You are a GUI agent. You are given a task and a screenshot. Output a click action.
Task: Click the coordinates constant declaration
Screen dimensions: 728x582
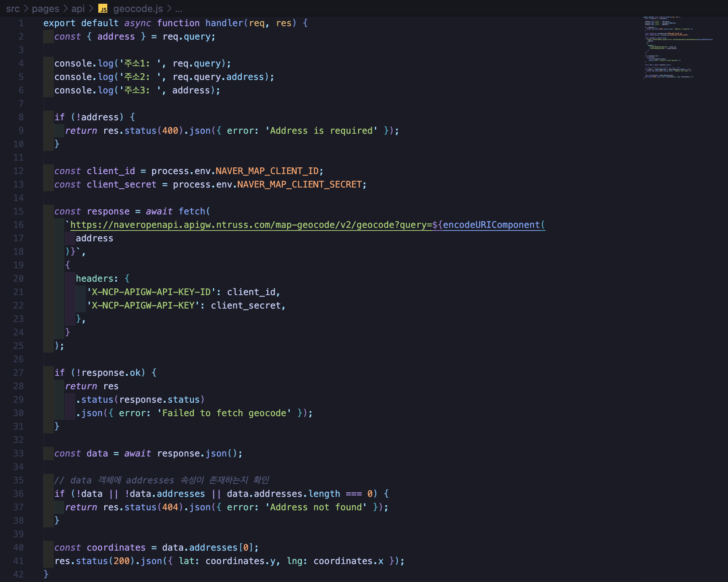tap(116, 547)
